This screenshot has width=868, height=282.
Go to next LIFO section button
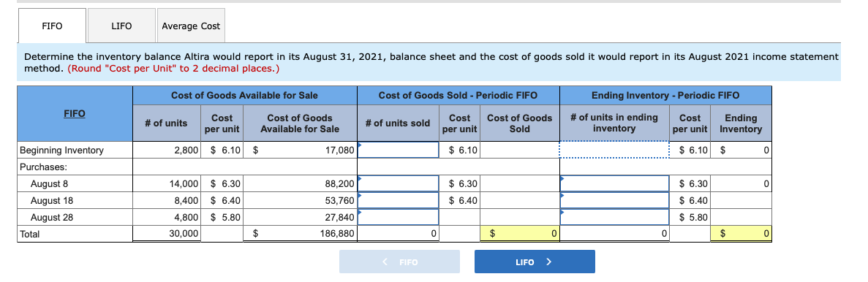[535, 262]
